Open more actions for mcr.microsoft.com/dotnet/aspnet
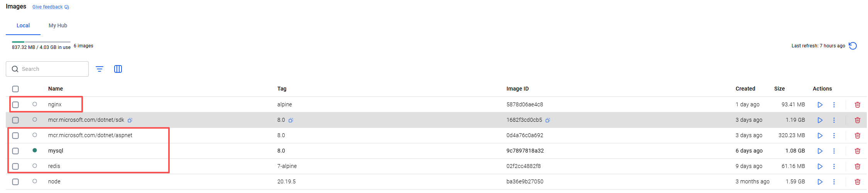The image size is (868, 193). coord(834,136)
